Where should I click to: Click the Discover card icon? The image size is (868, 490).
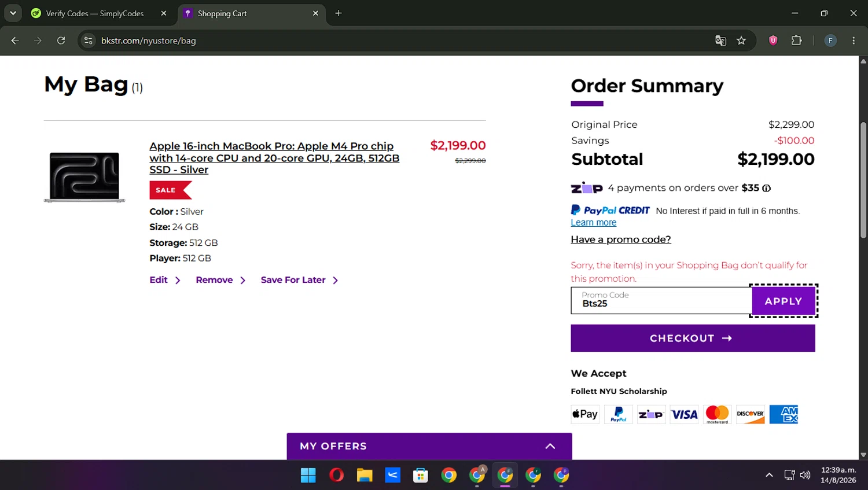pyautogui.click(x=751, y=414)
